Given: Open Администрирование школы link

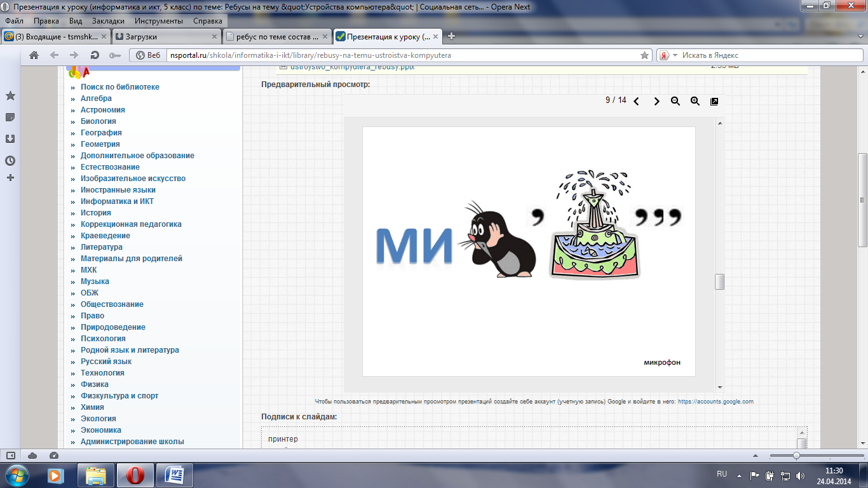Looking at the screenshot, I should (132, 442).
